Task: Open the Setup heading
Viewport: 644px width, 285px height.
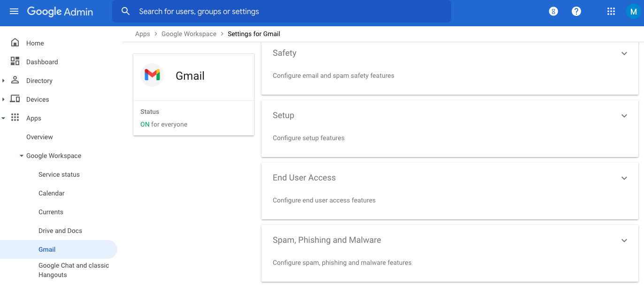Action: pyautogui.click(x=284, y=115)
